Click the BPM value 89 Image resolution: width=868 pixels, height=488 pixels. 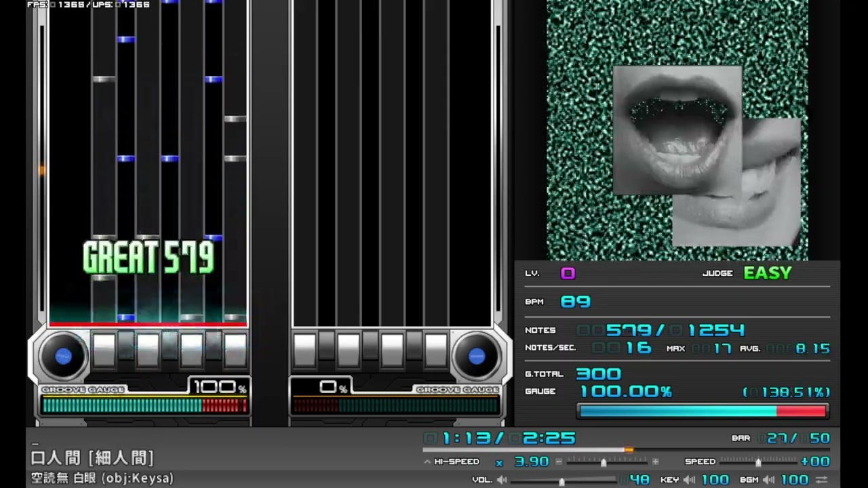pos(576,302)
